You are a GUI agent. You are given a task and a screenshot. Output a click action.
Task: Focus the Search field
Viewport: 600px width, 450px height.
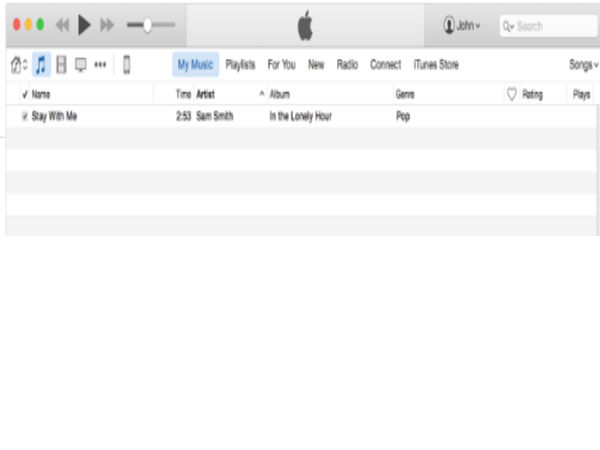(548, 26)
